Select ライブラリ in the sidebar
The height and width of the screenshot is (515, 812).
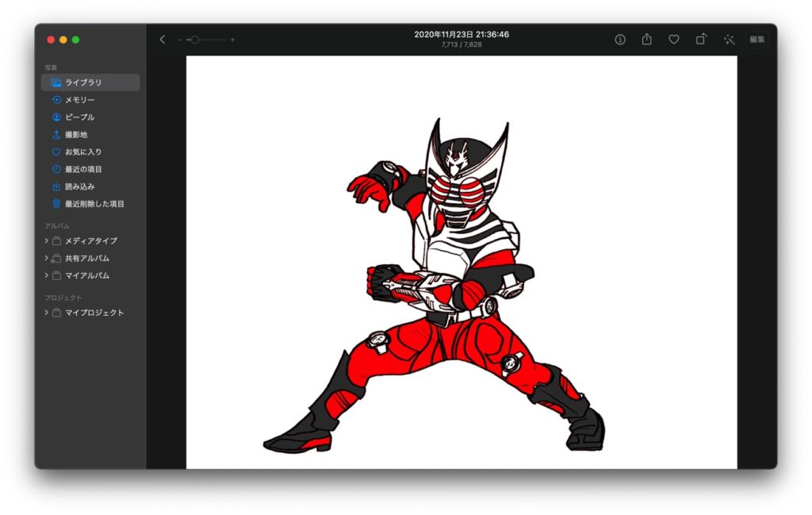coord(90,83)
